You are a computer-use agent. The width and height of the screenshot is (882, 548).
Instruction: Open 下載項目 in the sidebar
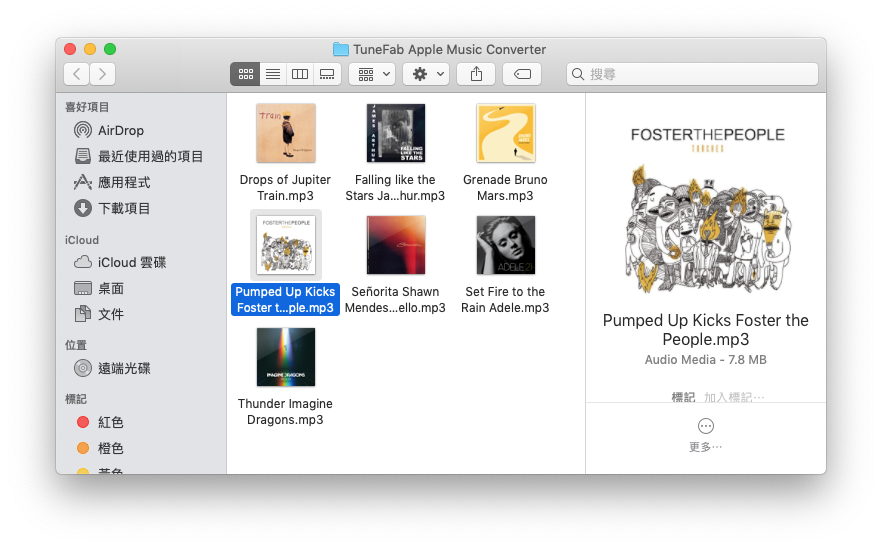click(112, 208)
